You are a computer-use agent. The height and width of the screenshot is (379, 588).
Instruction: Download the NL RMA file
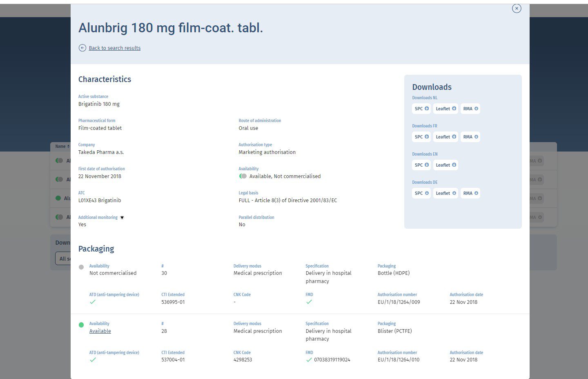470,109
